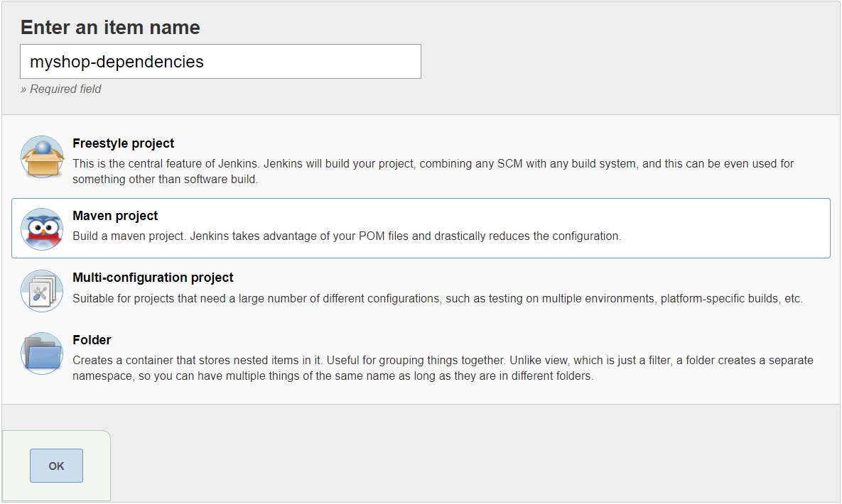Click the Maven POM files description
Screen dimensions: 842x504
pos(347,236)
